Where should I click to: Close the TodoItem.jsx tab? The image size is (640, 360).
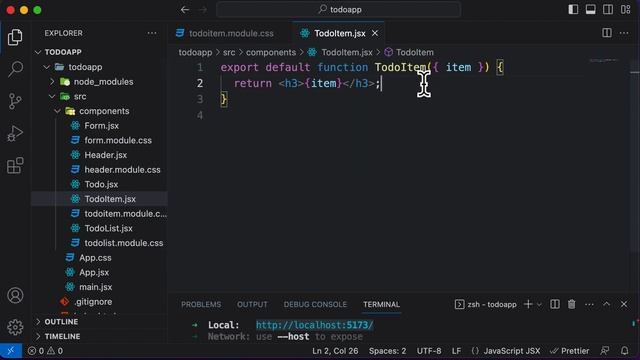click(x=375, y=33)
